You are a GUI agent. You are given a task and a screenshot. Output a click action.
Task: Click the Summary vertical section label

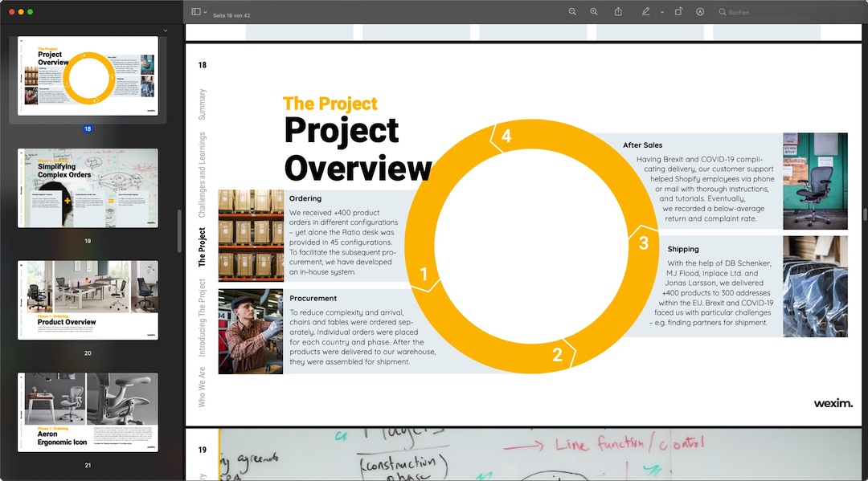click(203, 104)
